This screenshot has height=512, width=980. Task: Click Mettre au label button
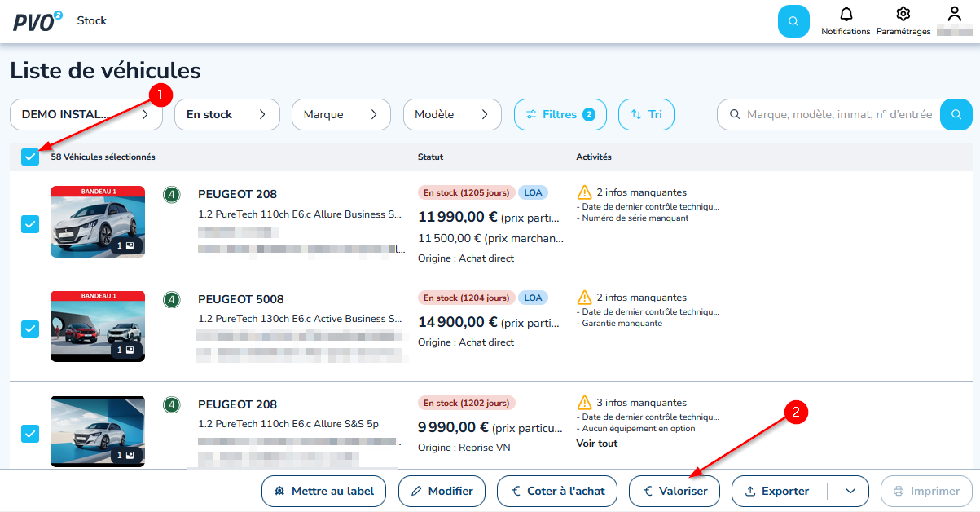[x=324, y=491]
